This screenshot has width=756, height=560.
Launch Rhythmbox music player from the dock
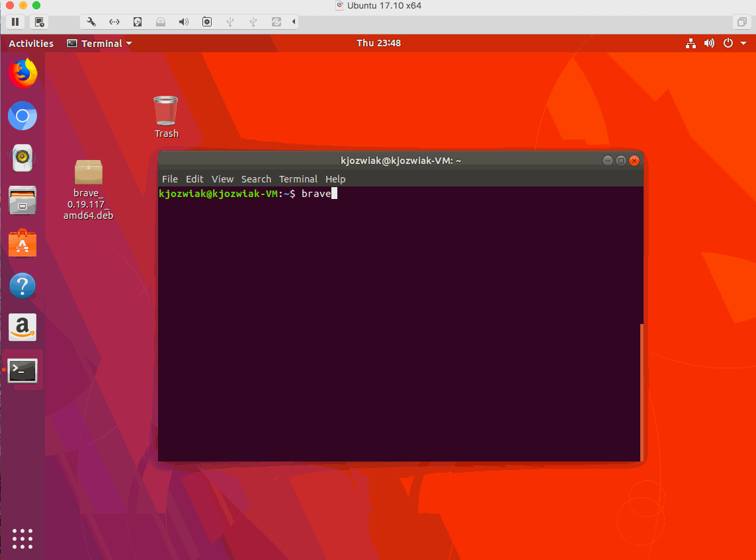point(22,158)
